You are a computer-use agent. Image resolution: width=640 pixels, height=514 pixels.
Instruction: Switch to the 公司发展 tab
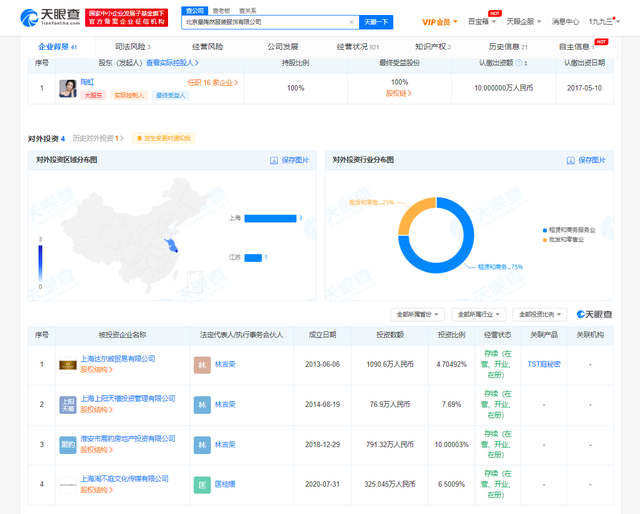tap(283, 47)
